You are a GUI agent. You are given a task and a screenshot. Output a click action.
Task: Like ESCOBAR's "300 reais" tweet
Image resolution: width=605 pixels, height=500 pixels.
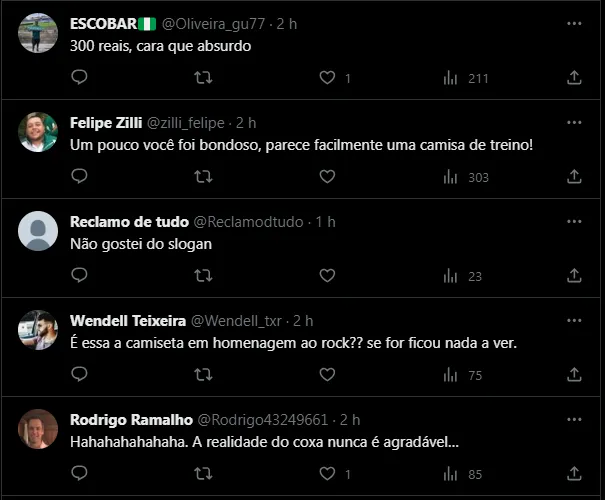[x=326, y=77]
